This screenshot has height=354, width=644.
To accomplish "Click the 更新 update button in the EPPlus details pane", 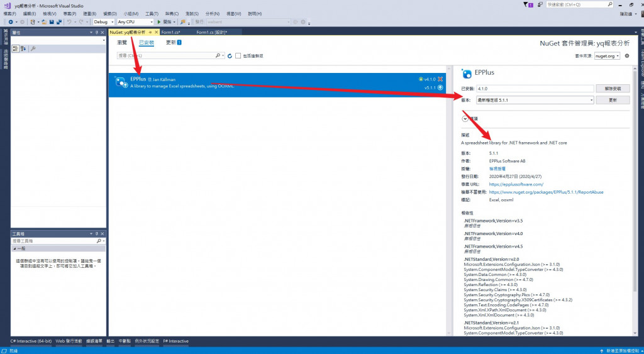I will 613,100.
